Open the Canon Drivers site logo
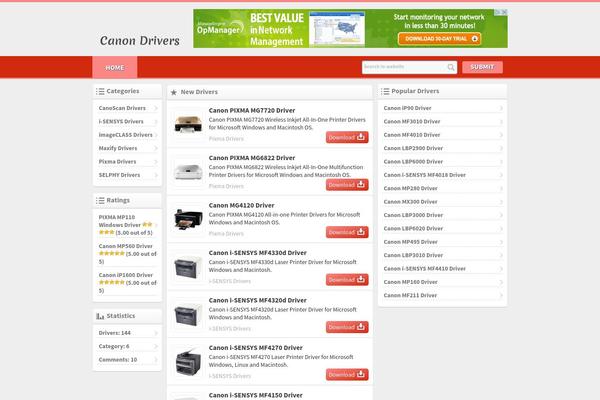Viewport: 600px width, 400px height. point(140,41)
